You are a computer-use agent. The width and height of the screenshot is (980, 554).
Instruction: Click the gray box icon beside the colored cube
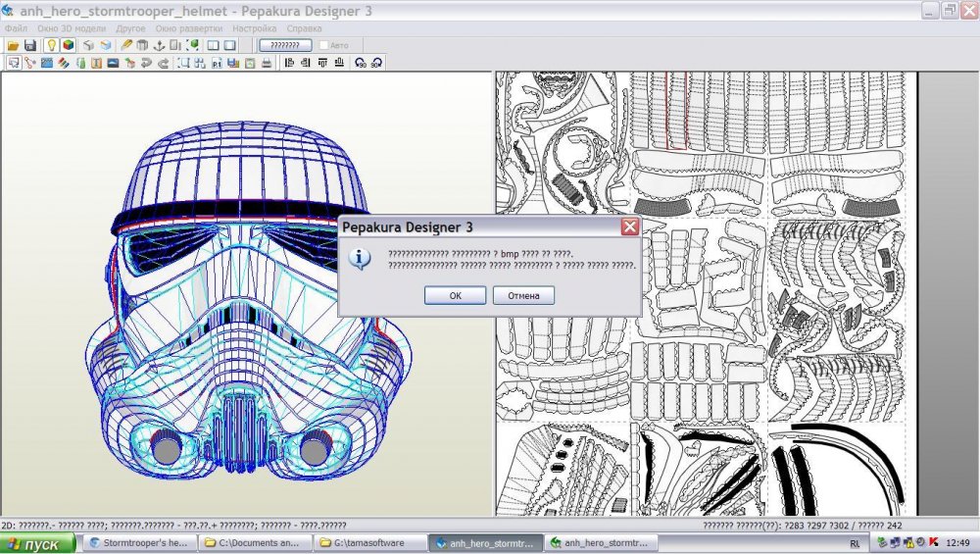click(x=89, y=46)
